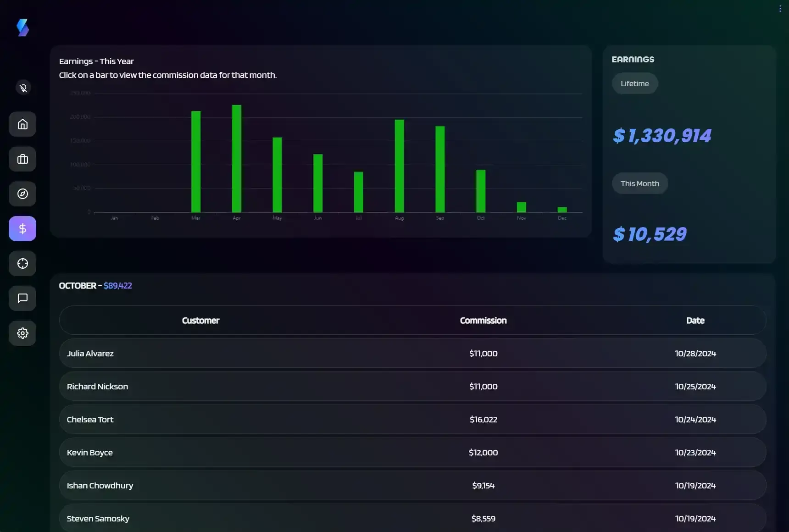
Task: Select the Dec bar in the chart
Action: pyautogui.click(x=562, y=210)
